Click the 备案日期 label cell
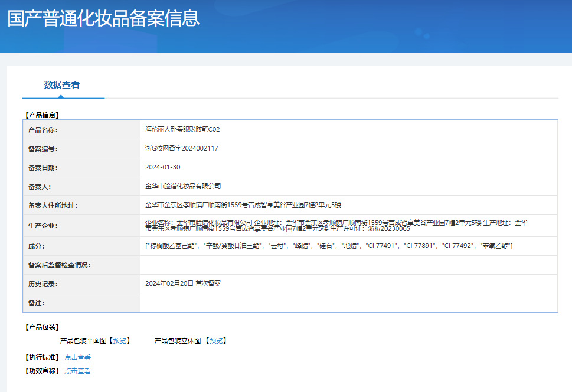Image resolution: width=572 pixels, height=392 pixels. tap(81, 168)
